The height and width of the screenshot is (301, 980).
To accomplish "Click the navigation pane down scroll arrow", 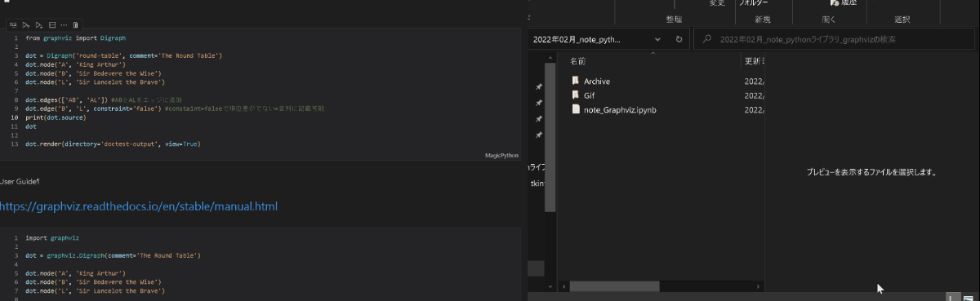I will coord(550,286).
